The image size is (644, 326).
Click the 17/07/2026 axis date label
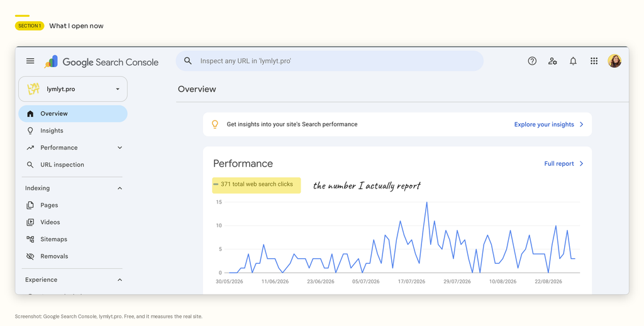tap(411, 281)
